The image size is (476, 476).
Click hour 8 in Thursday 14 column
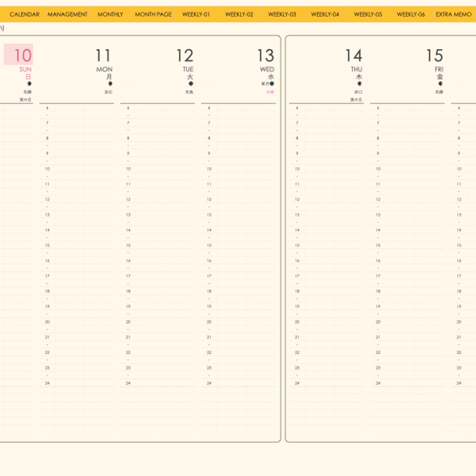(297, 138)
